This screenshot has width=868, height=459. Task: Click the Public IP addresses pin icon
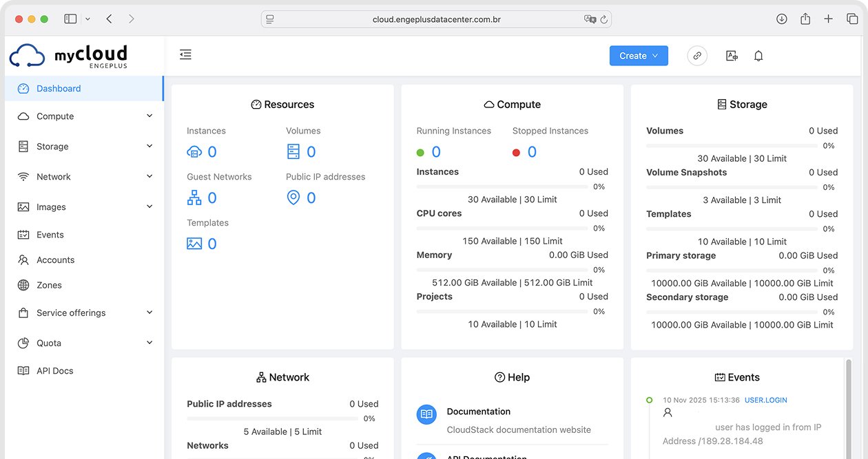point(293,198)
